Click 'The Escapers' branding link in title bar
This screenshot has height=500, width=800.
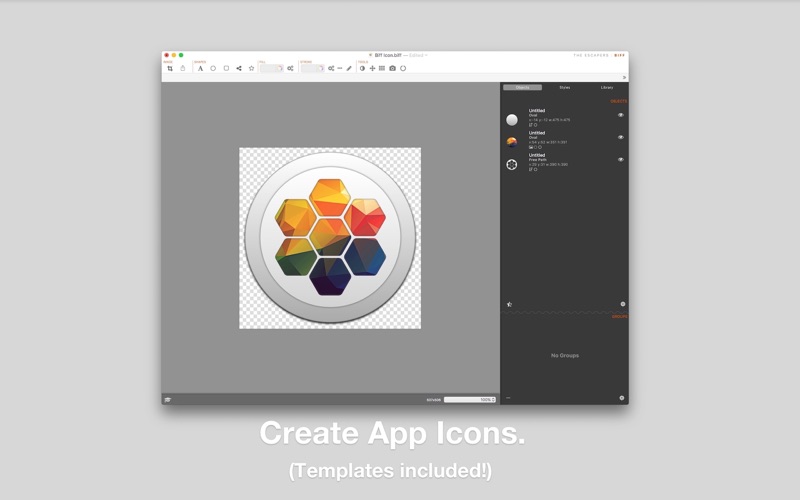[591, 55]
